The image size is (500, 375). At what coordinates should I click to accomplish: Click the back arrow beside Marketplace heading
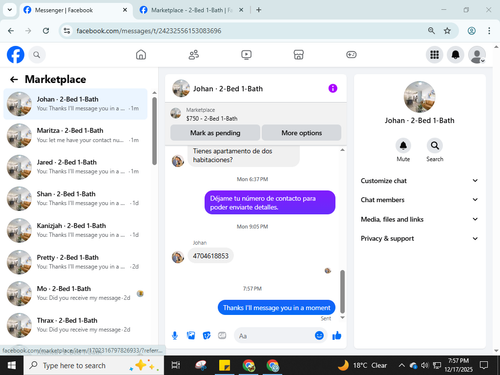14,79
